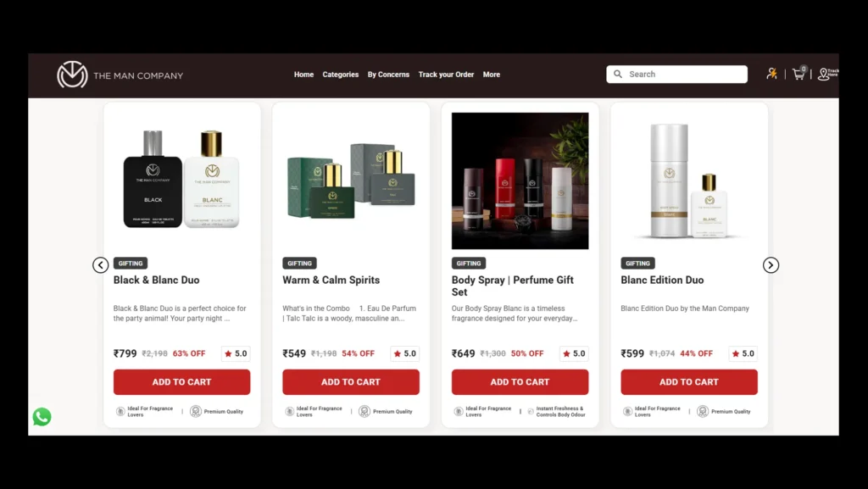
Task: Expand the More menu
Action: tap(491, 75)
